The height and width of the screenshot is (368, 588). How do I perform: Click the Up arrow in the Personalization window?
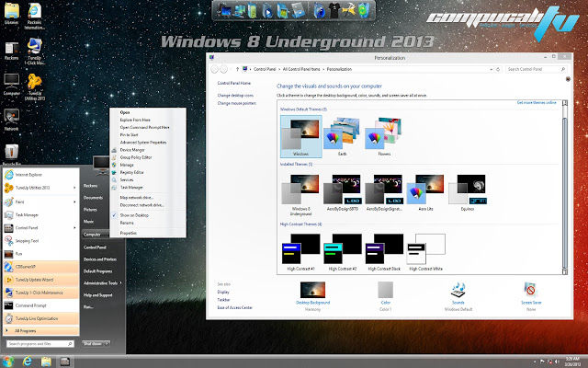pyautogui.click(x=237, y=69)
